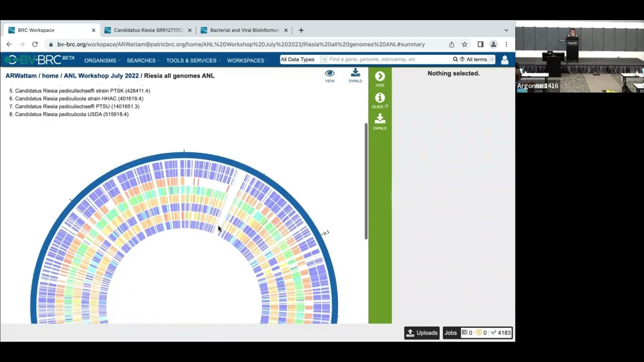Click the HIDE arrow icon in green panel
The height and width of the screenshot is (362, 644).
pos(380,76)
